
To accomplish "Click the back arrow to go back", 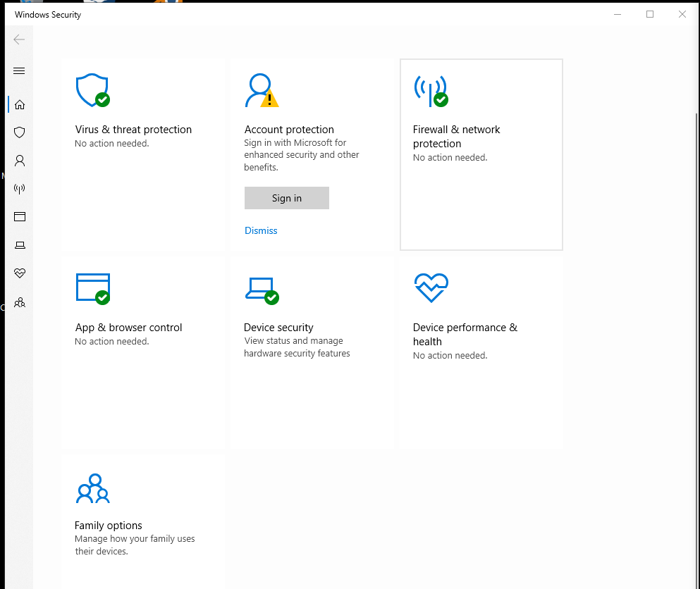I will pyautogui.click(x=19, y=39).
